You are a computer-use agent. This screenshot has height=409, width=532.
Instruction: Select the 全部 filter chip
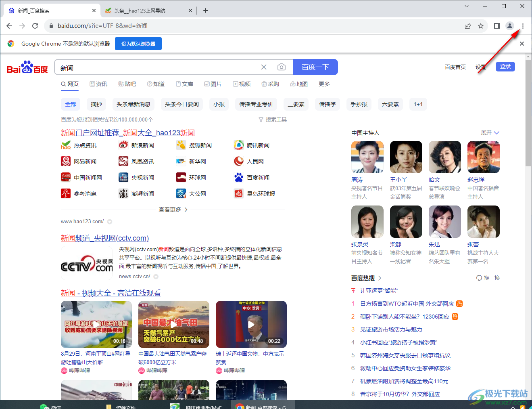point(71,104)
